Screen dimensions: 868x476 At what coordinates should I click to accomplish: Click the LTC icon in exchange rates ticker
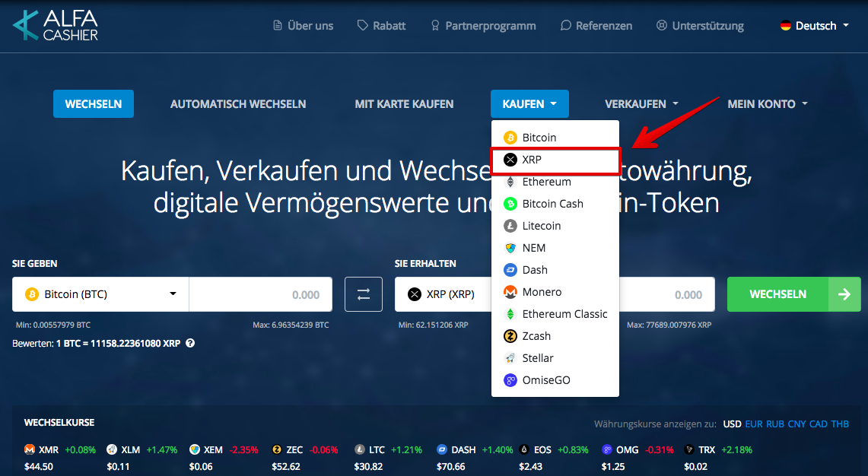click(x=359, y=449)
